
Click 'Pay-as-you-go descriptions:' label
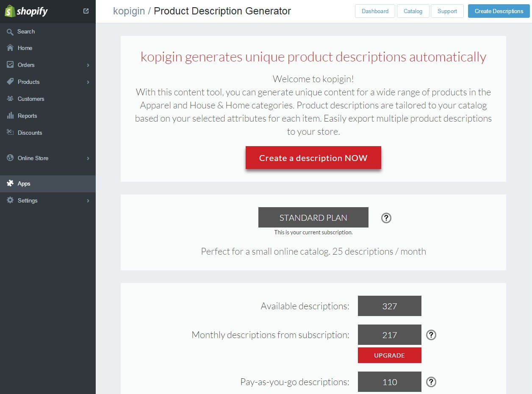295,382
